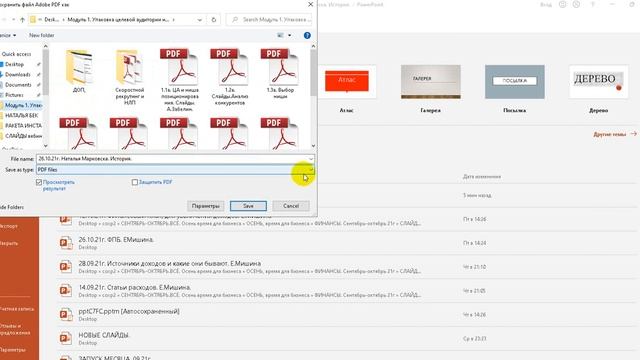Image resolution: width=640 pixels, height=360 pixels.
Task: Open Другие темы link in PowerPoint
Action: coord(615,134)
